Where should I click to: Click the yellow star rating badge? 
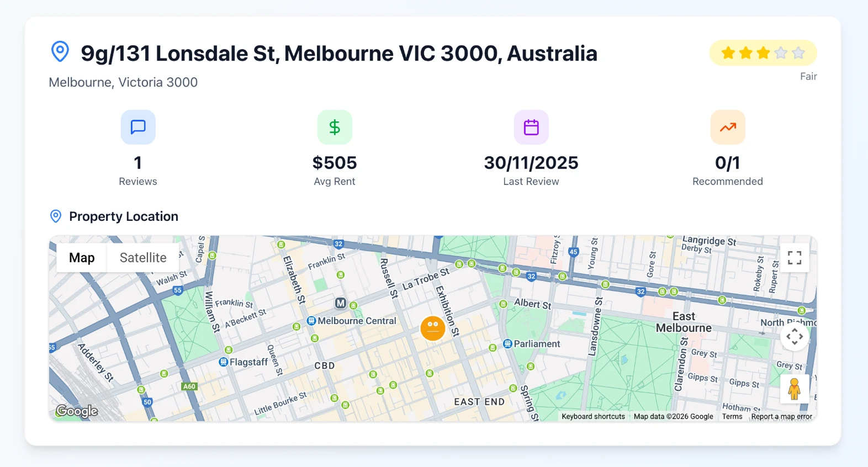763,53
